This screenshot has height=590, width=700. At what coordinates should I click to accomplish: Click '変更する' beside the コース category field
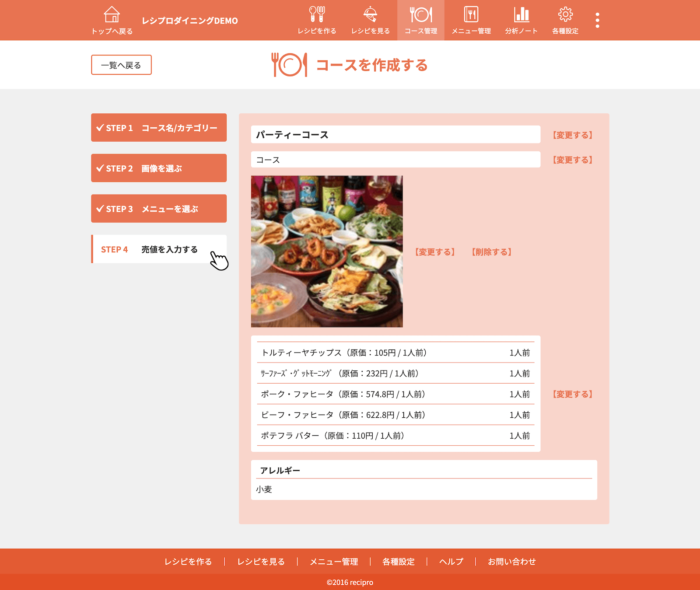[572, 160]
